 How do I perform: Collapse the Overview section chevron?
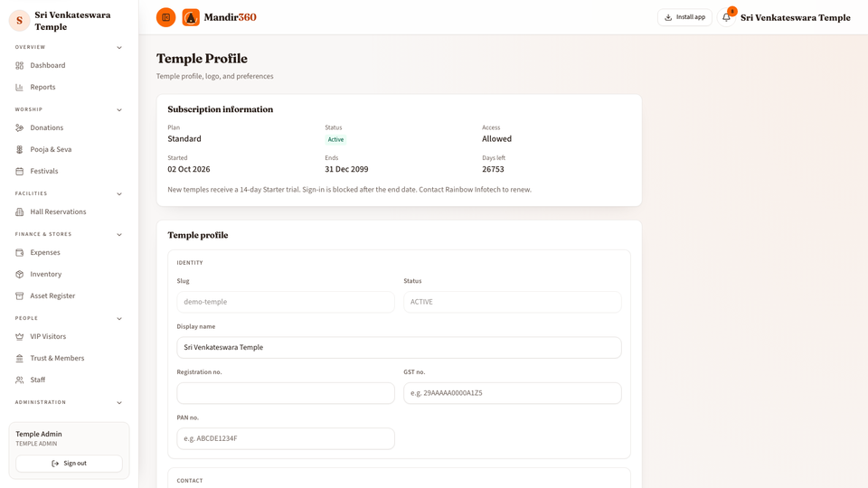[x=119, y=48]
